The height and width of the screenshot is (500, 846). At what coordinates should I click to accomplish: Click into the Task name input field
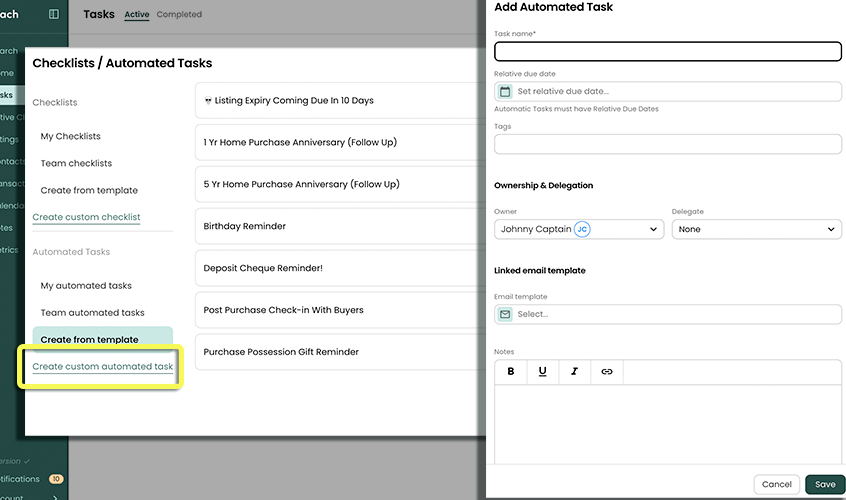[667, 52]
